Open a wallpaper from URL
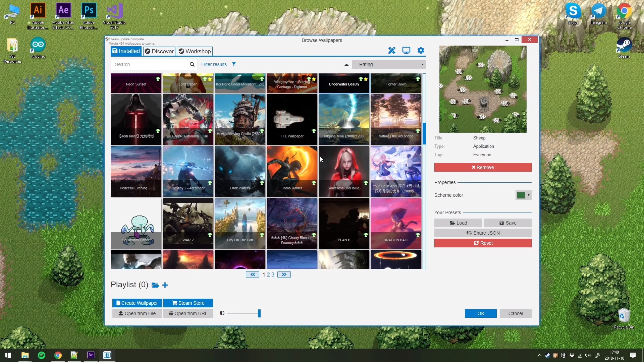This screenshot has height=362, width=644. click(x=188, y=313)
